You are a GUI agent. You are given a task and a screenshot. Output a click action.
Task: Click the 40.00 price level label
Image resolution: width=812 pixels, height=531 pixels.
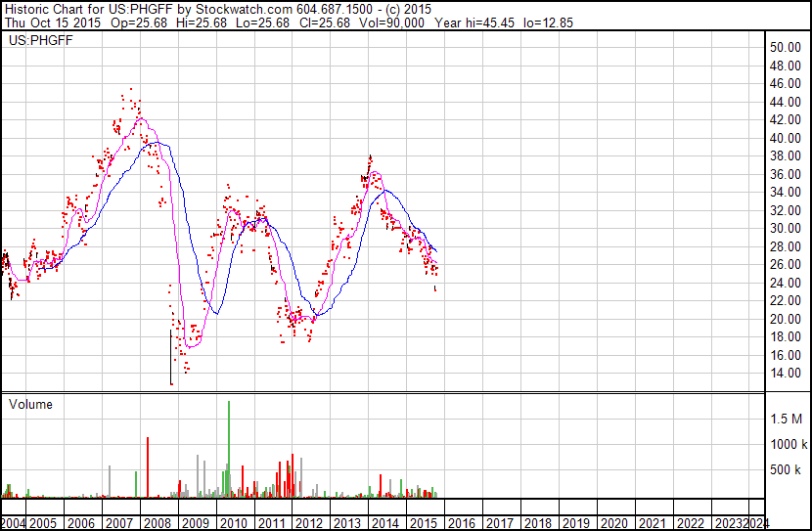[x=785, y=138]
